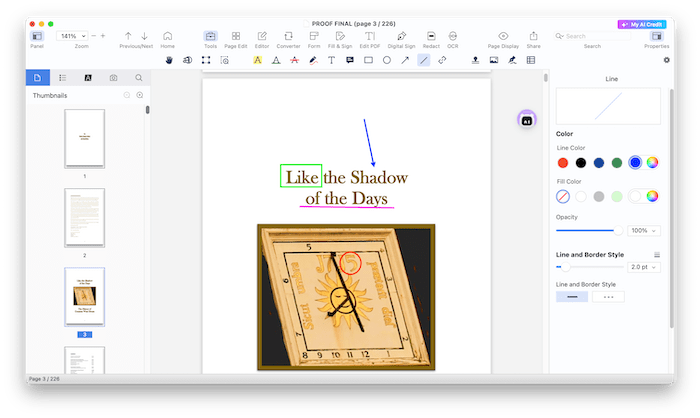Open the Signature tool
The width and height of the screenshot is (700, 418).
(512, 60)
